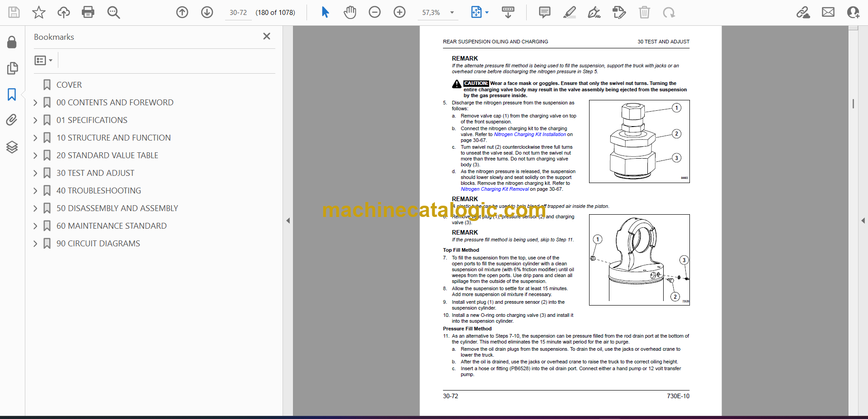Image resolution: width=868 pixels, height=419 pixels.
Task: Select 40 TROUBLESHOOTING bookmark text
Action: click(99, 191)
